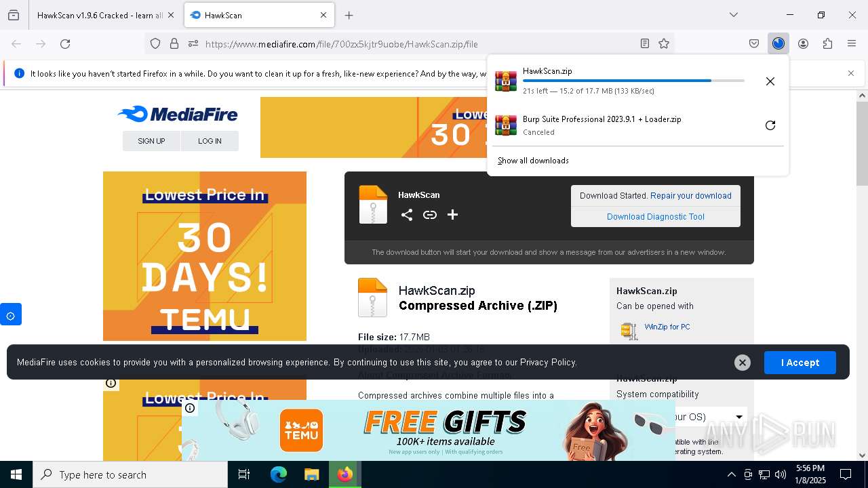Screen dimensions: 868x488
Task: Open the Temu FREE GIFTS banner ad
Action: (x=429, y=430)
